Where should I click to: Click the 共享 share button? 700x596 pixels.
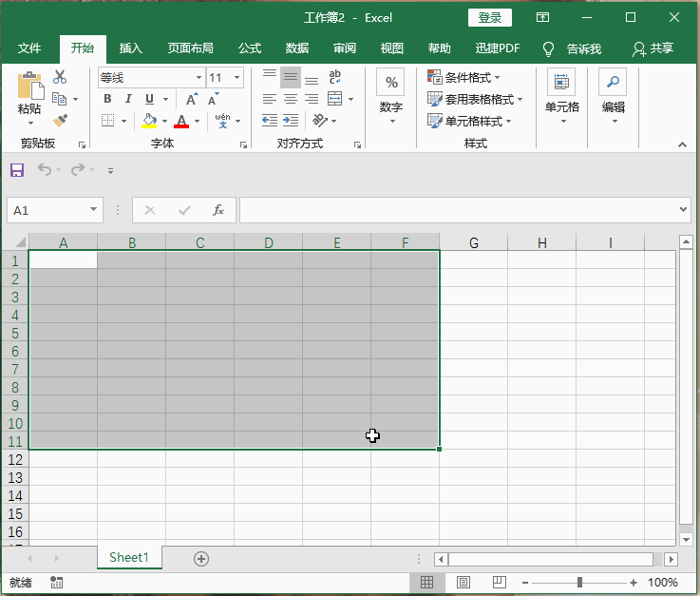653,48
